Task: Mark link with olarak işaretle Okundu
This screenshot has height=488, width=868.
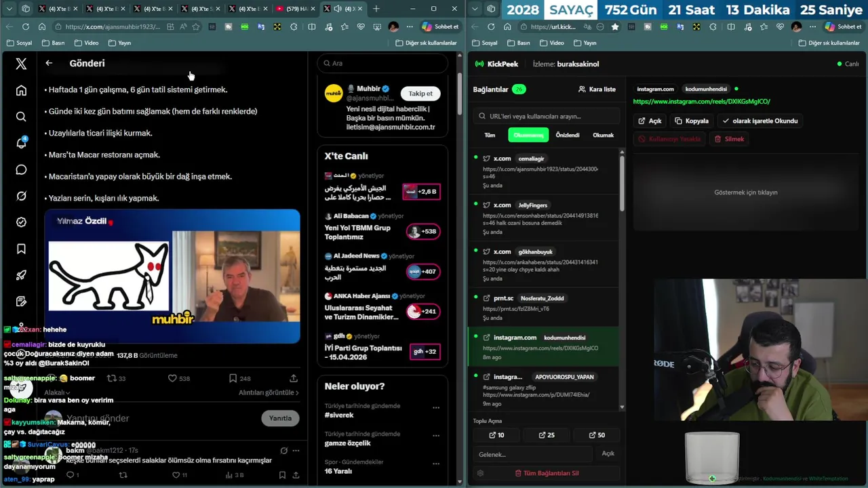Action: pos(759,121)
